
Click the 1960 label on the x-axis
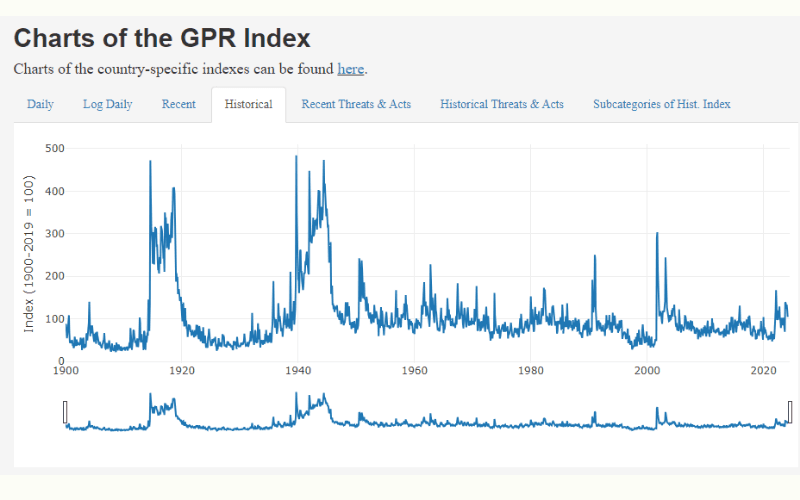pyautogui.click(x=414, y=371)
